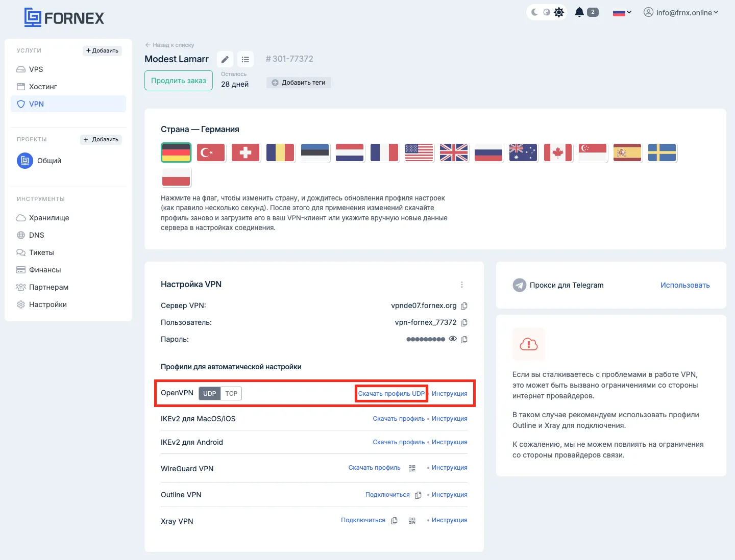
Task: Reveal the password with the eye icon
Action: pos(453,339)
